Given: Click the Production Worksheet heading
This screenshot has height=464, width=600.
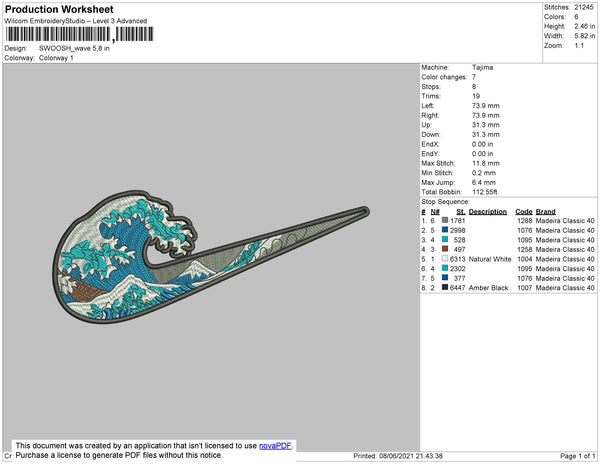Looking at the screenshot, I should pyautogui.click(x=59, y=10).
